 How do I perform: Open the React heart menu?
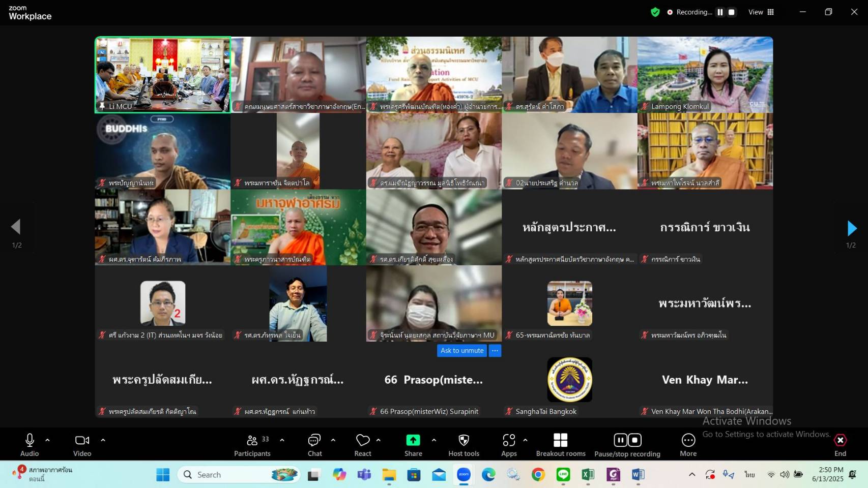[363, 445]
